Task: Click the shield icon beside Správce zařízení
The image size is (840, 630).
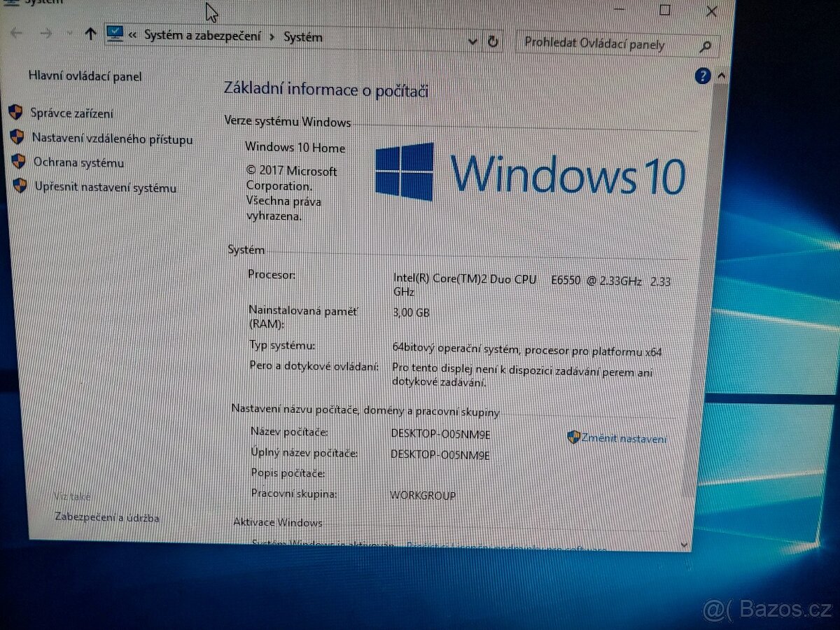Action: [15, 113]
